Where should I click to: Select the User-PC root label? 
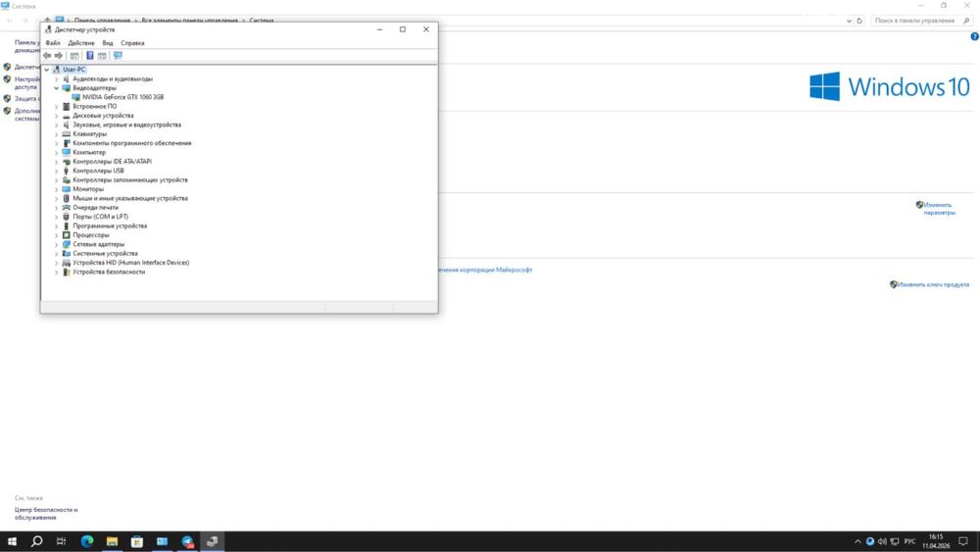click(73, 70)
